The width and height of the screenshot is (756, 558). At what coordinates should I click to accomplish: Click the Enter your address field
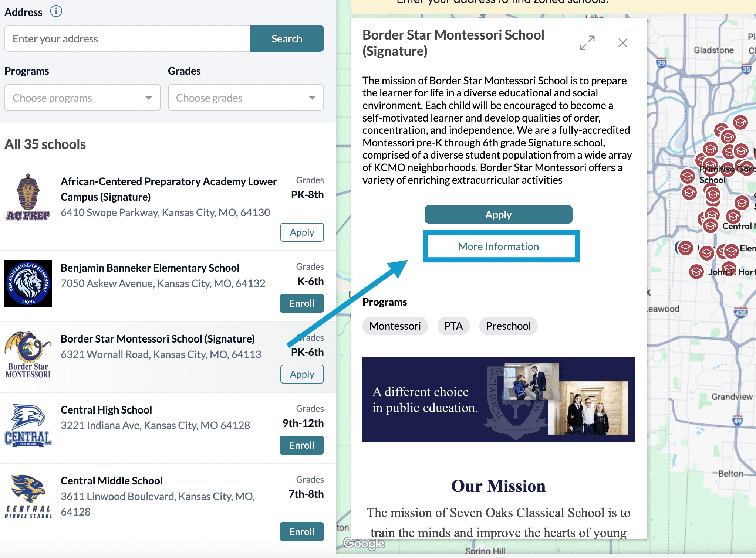[x=127, y=38]
